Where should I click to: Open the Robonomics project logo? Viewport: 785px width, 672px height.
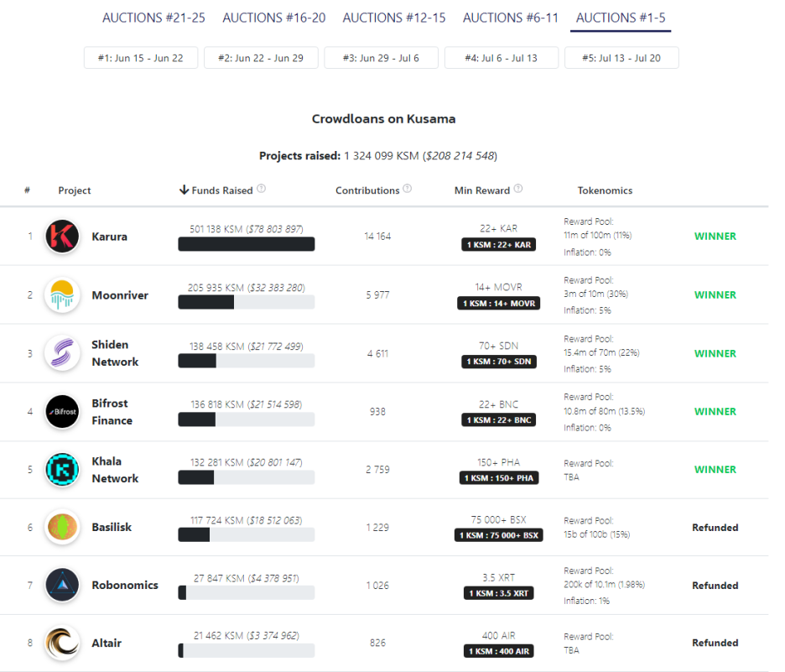tap(62, 585)
